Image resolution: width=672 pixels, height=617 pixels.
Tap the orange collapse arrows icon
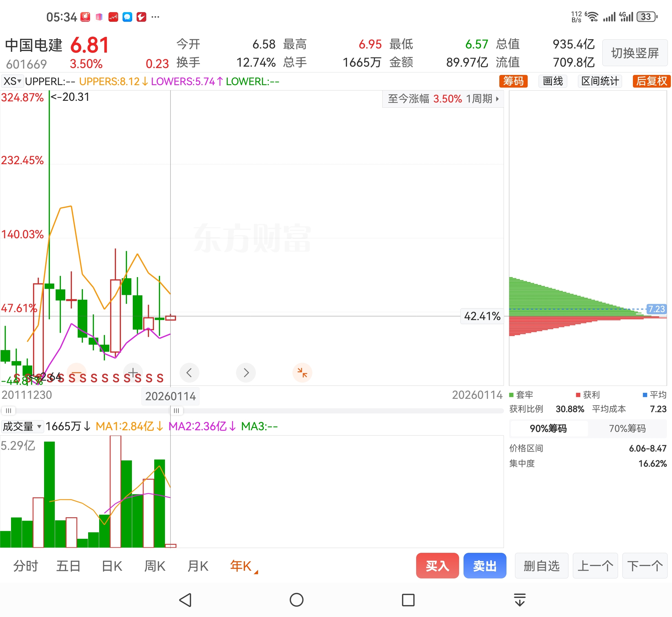pyautogui.click(x=302, y=372)
